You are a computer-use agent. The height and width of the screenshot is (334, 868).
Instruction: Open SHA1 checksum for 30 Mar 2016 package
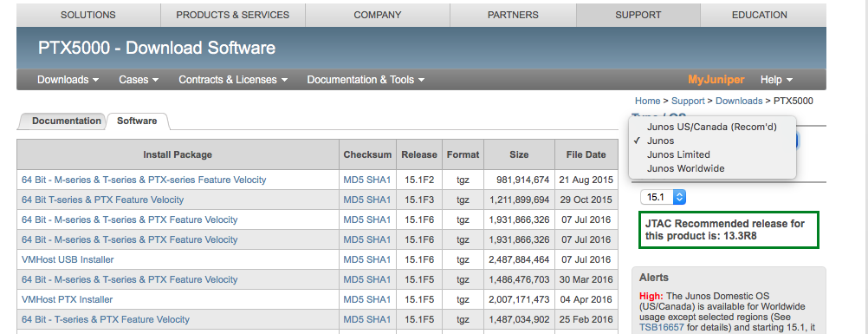379,279
